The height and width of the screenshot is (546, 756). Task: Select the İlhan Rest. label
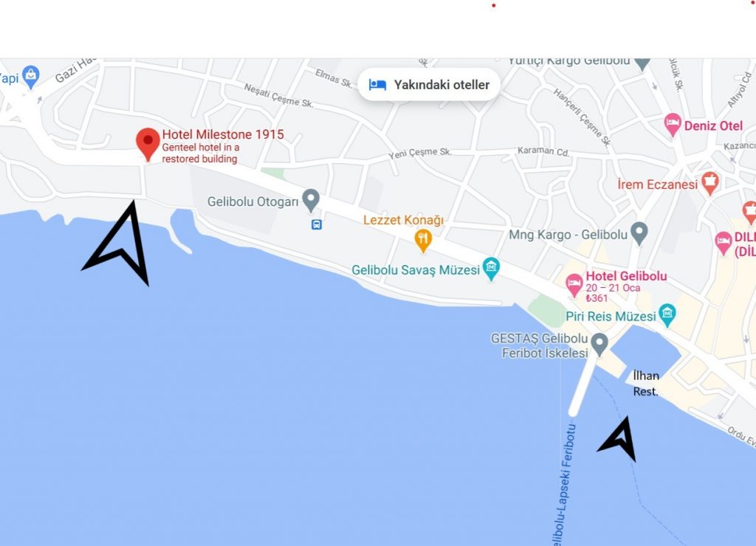646,384
